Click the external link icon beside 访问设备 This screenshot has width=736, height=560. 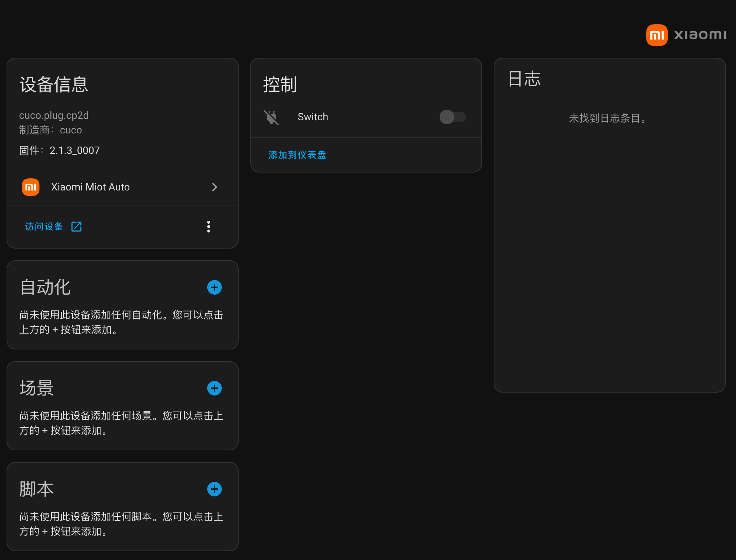(76, 227)
